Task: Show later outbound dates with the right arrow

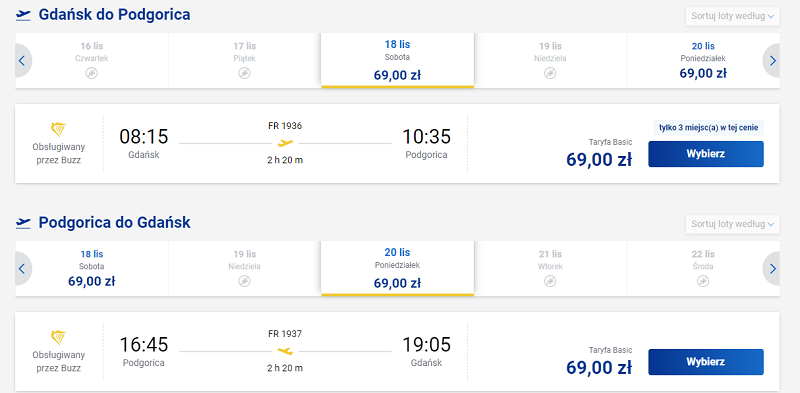Action: point(772,61)
